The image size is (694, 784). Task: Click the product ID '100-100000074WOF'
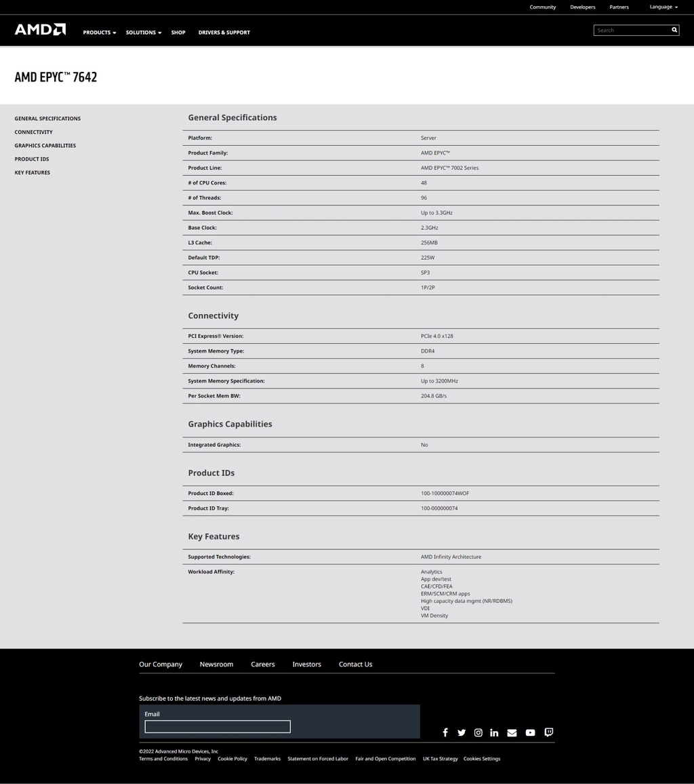pos(445,493)
